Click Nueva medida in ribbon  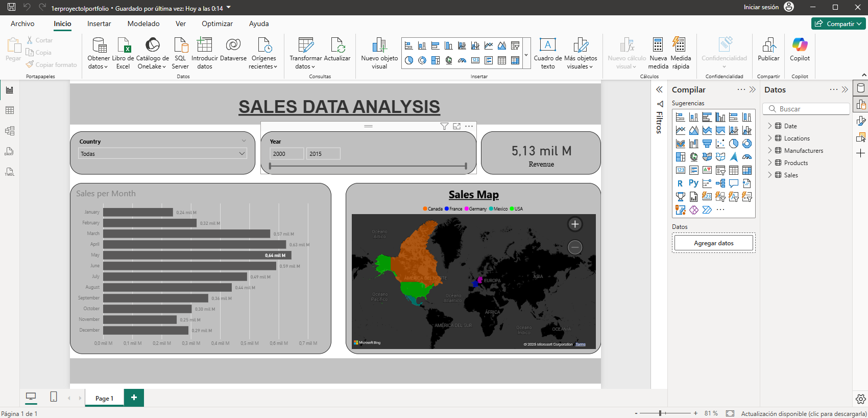[658, 53]
